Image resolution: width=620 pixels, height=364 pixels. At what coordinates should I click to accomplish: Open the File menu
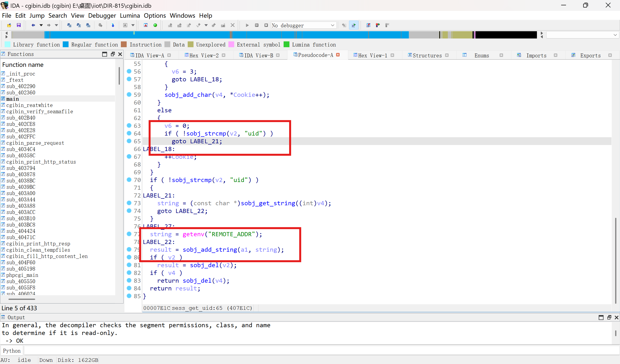coord(7,15)
